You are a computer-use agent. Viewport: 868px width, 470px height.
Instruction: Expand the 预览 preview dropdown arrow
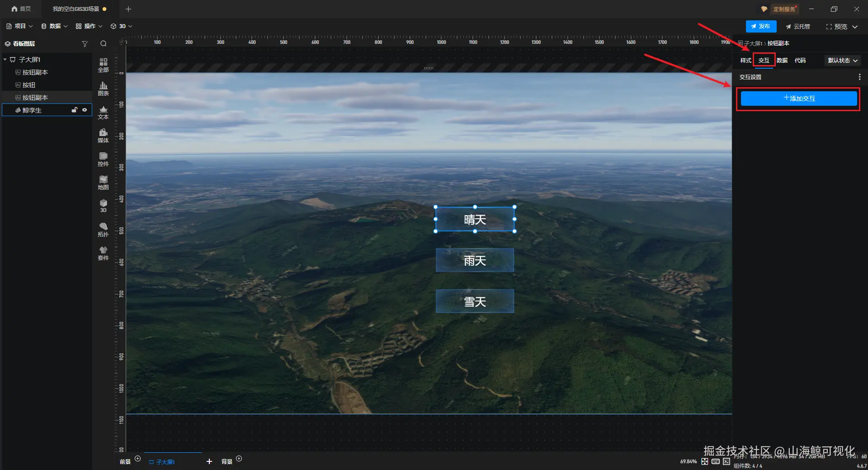855,27
